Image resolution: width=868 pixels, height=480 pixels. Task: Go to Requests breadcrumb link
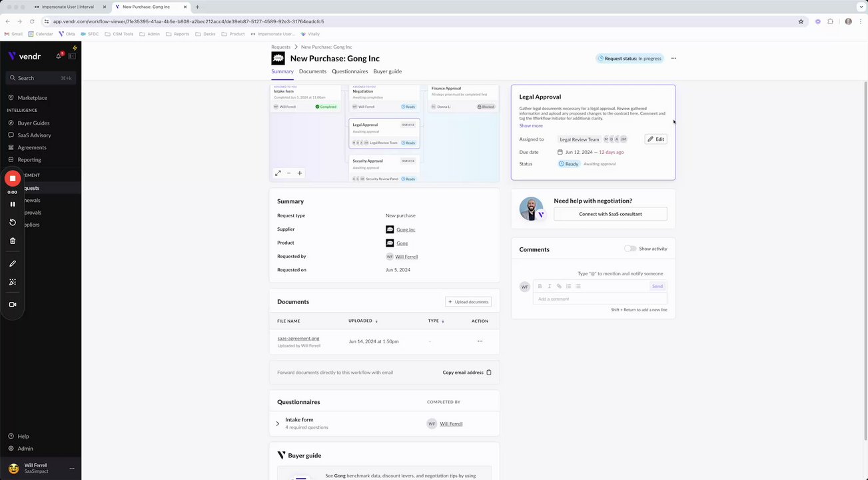280,47
